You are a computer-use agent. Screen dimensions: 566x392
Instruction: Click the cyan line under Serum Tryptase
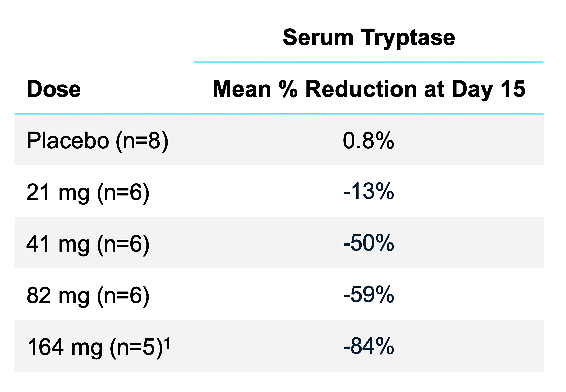click(x=369, y=62)
